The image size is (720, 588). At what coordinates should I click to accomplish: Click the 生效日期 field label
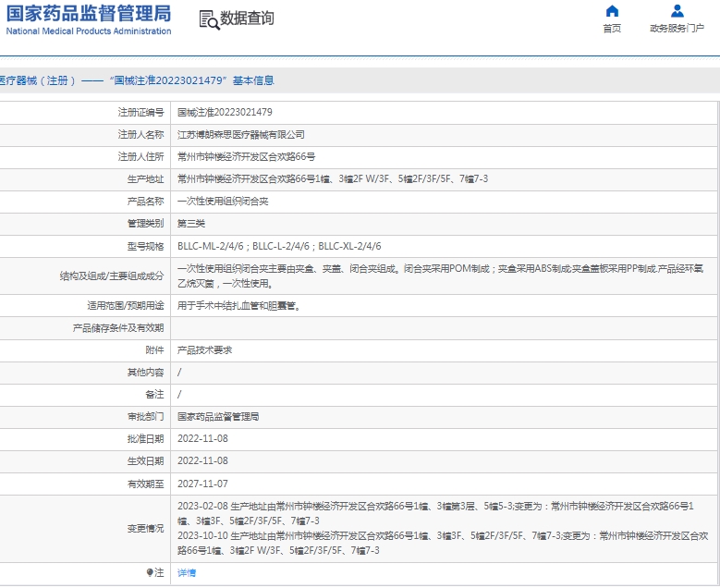coord(145,460)
